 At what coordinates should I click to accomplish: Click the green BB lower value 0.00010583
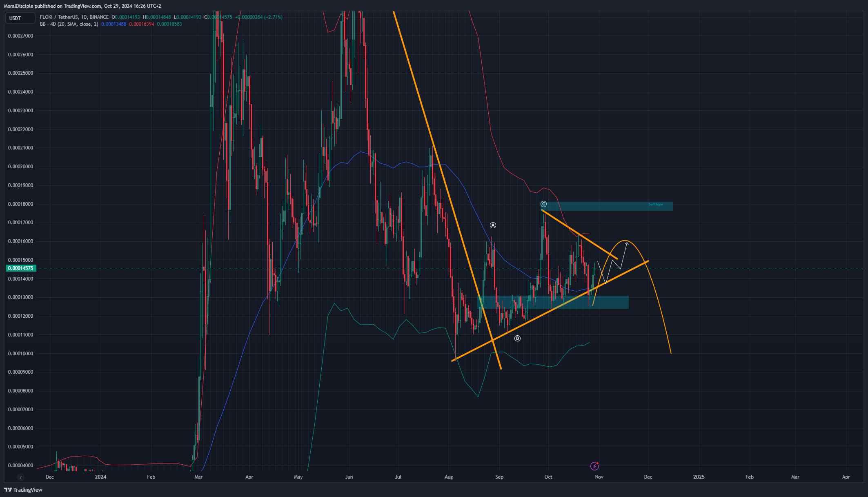169,24
